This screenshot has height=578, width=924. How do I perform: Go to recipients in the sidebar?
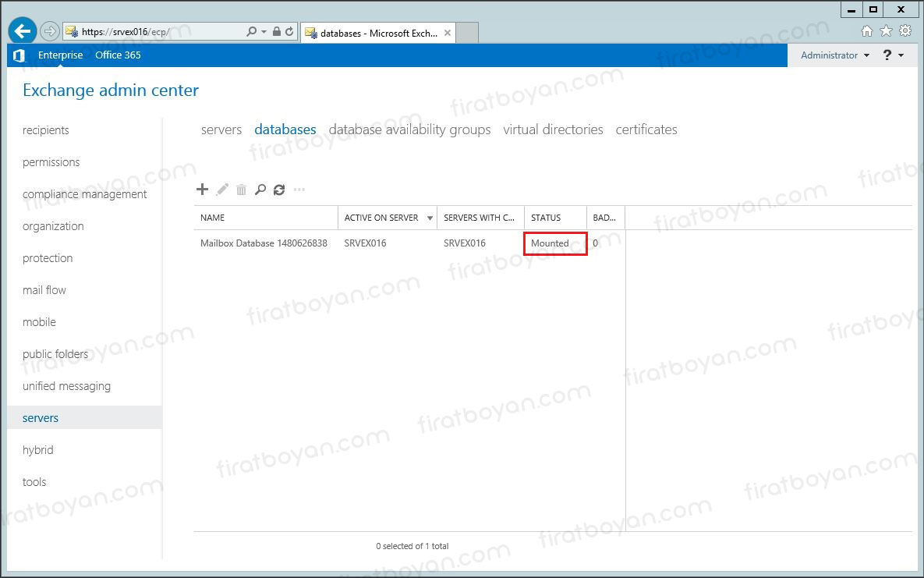(45, 130)
